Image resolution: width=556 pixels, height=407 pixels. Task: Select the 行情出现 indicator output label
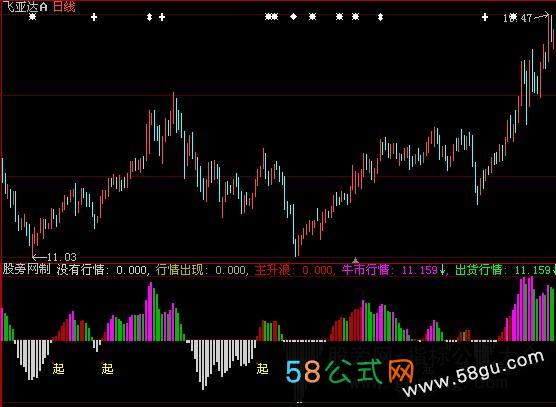pos(179,270)
